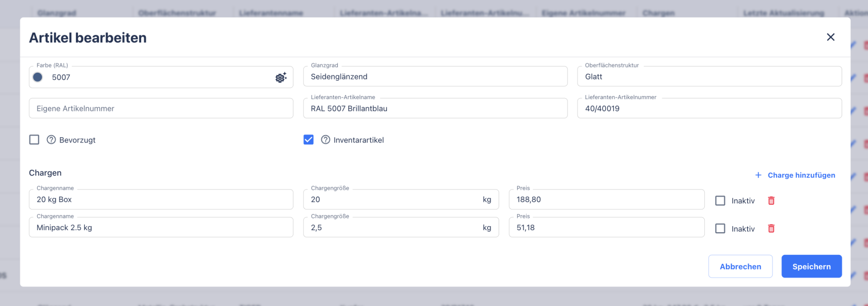Set Minipack 2.5 kg batch to Inaktiv
Viewport: 868px width, 306px height.
[720, 229]
